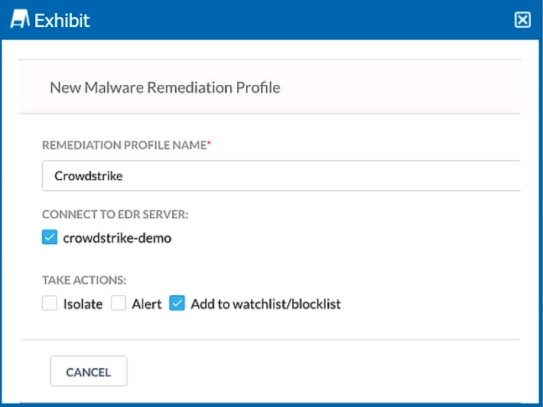This screenshot has height=407, width=543.
Task: Click the Exhibit logo icon in title bar
Action: pos(20,19)
